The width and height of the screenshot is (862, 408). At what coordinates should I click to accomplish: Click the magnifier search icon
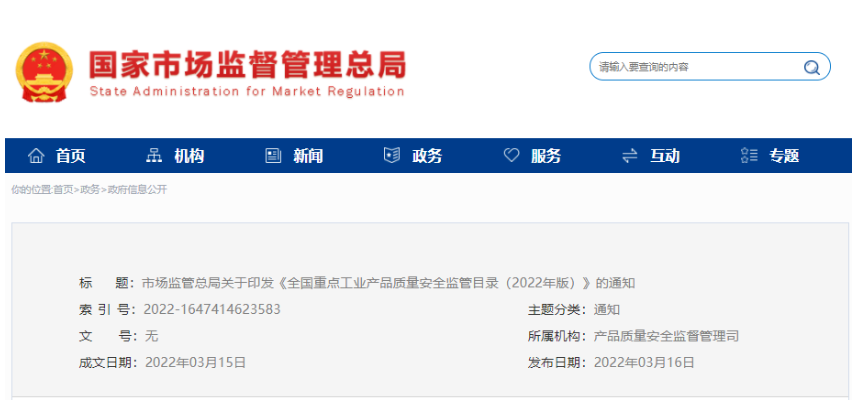pyautogui.click(x=811, y=67)
